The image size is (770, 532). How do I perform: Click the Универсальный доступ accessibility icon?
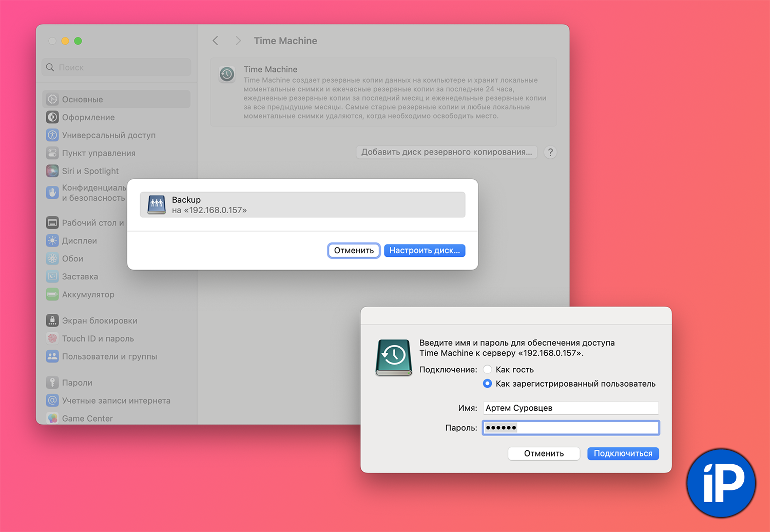click(52, 135)
